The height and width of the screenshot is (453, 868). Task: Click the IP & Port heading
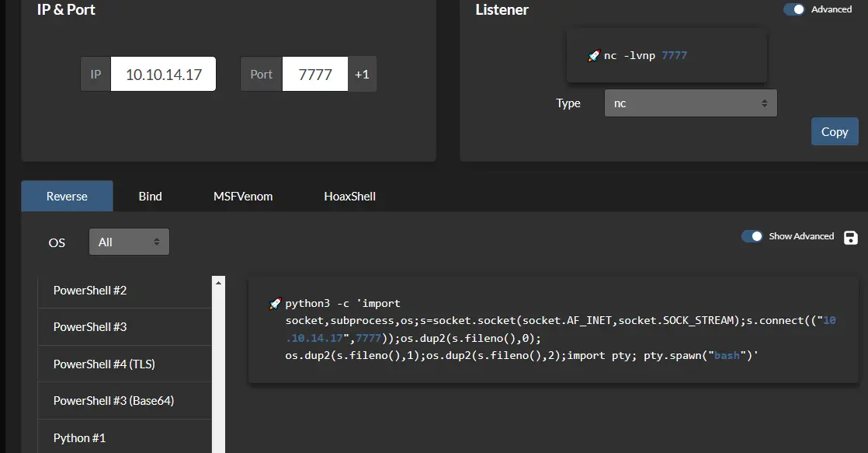point(66,9)
